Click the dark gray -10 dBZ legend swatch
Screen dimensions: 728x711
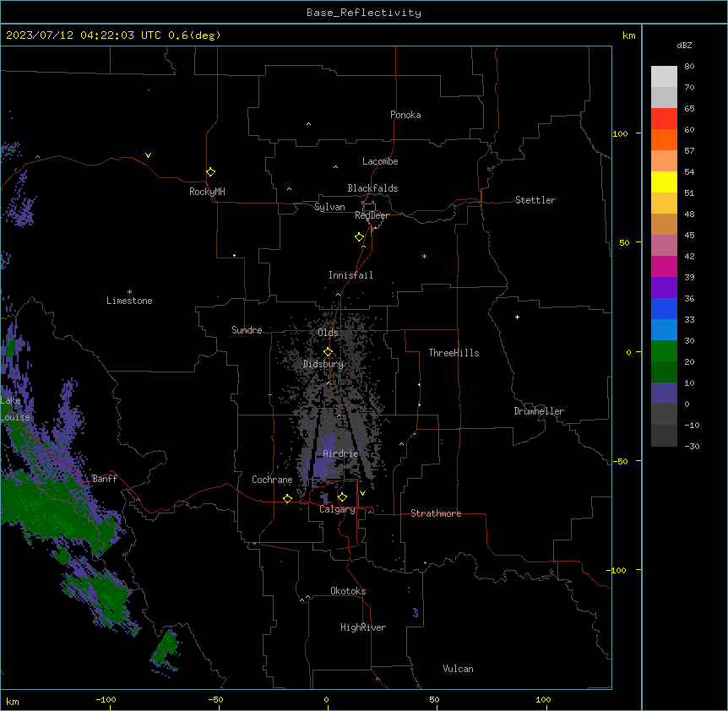[x=664, y=436]
